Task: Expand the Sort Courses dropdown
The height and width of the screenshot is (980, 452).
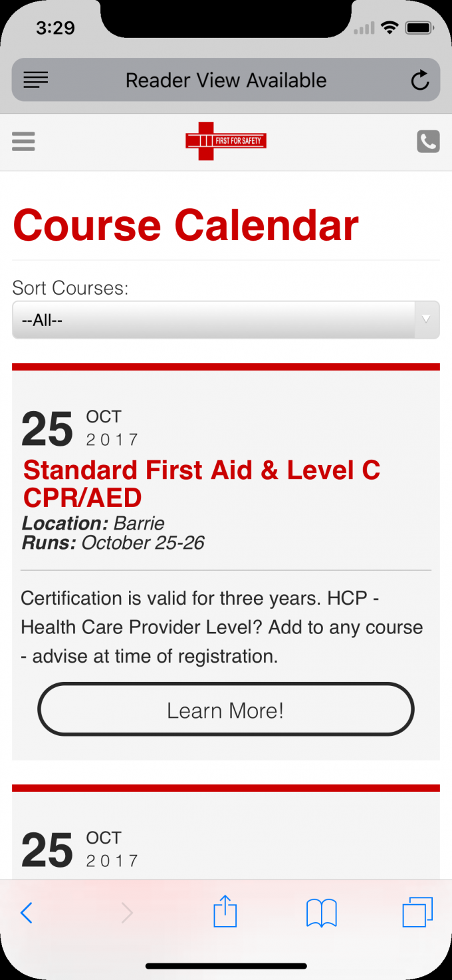Action: coord(213,320)
